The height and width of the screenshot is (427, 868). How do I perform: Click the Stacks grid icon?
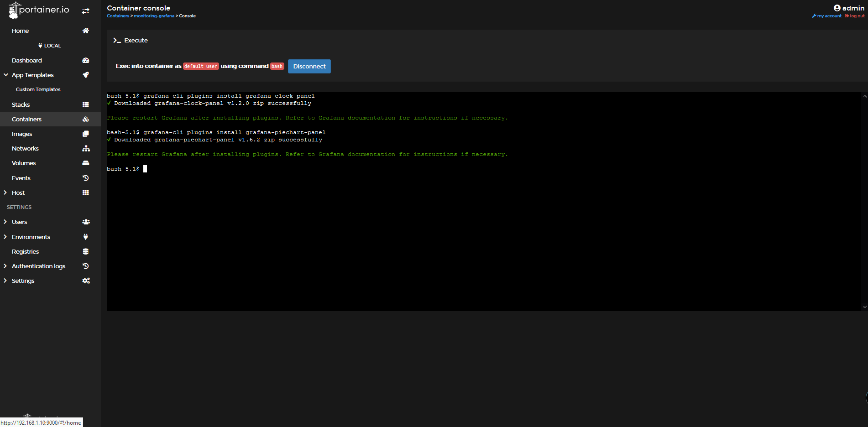click(x=85, y=104)
